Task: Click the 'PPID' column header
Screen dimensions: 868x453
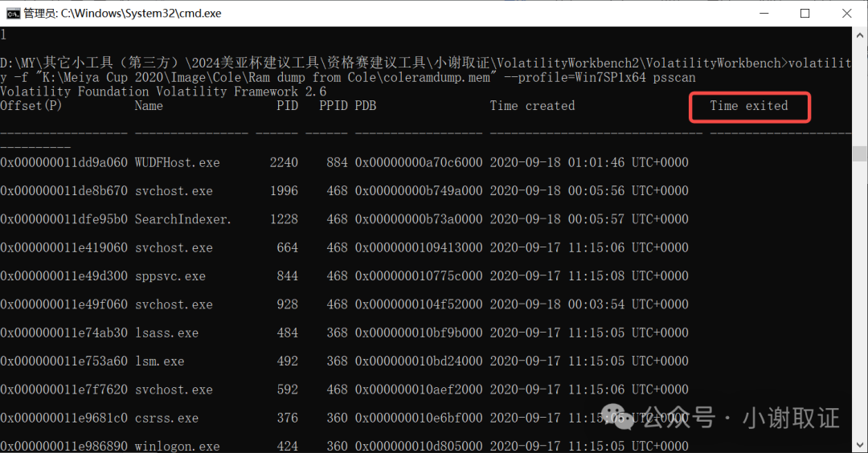Action: point(334,106)
